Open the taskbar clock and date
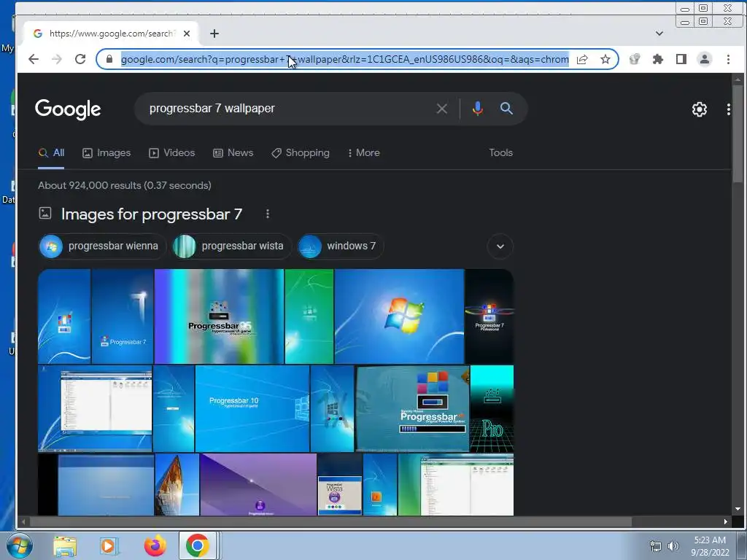 pyautogui.click(x=710, y=546)
